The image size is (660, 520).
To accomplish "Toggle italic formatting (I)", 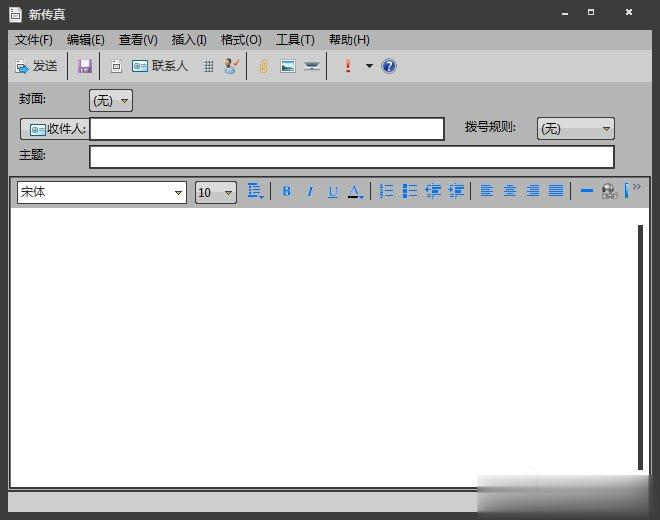I will click(310, 191).
